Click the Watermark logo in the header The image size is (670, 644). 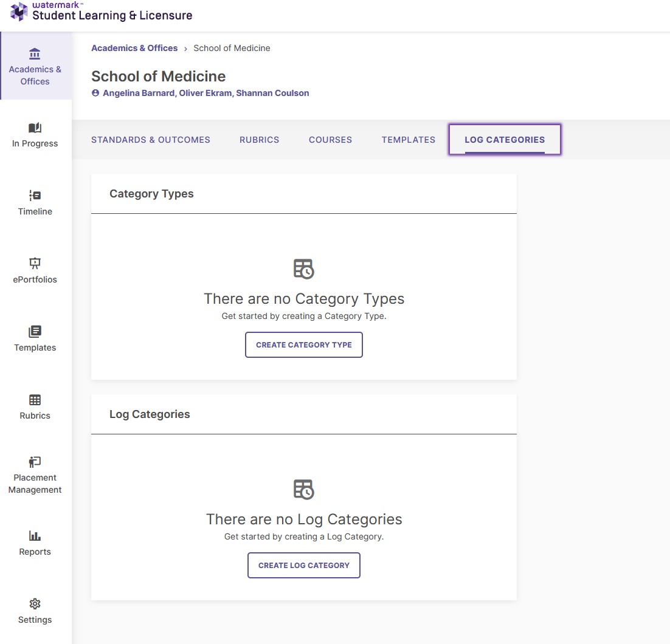[18, 12]
